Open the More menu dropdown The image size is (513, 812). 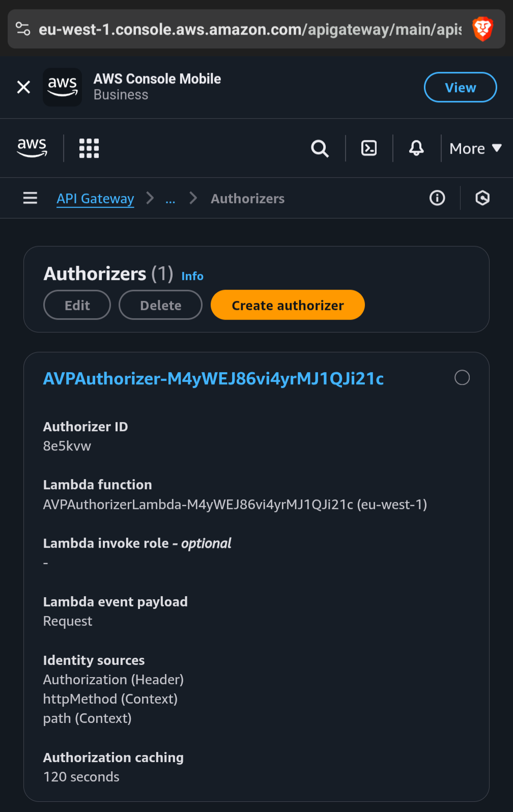coord(475,148)
